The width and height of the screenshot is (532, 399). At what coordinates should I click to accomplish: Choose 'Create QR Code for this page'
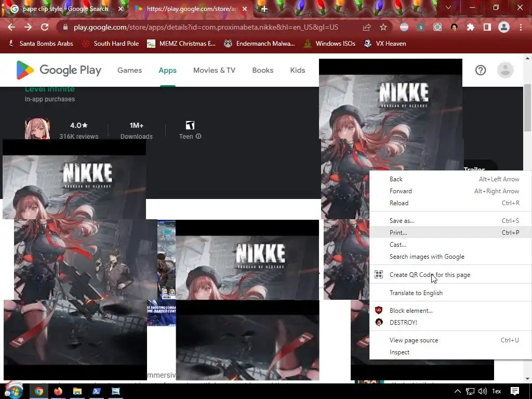click(x=450, y=274)
